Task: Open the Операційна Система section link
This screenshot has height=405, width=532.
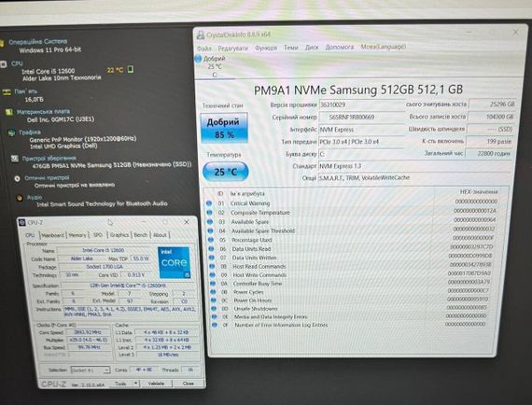Action: click(x=38, y=42)
